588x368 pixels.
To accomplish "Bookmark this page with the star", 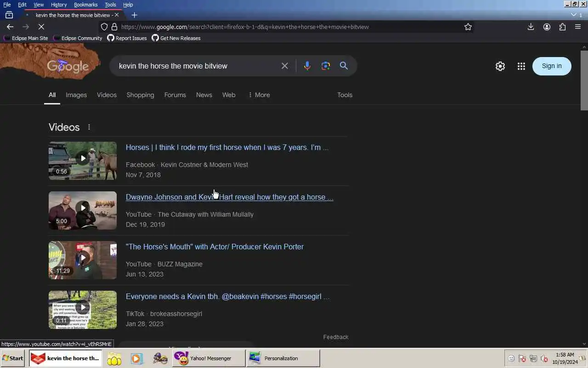I will (x=468, y=27).
